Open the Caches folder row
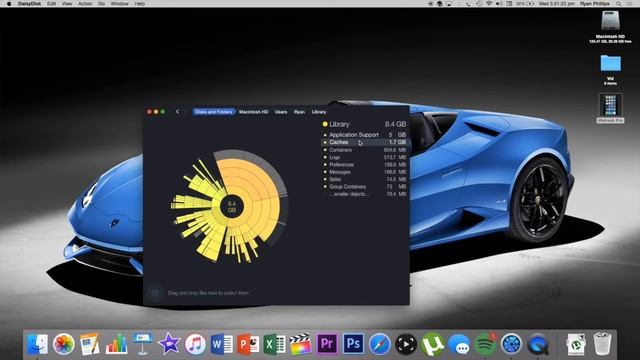Viewport: 640px width, 360px height. (x=364, y=142)
